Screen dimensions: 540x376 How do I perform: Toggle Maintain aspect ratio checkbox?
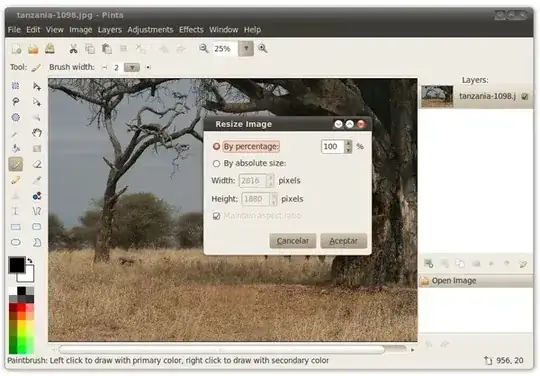point(216,216)
